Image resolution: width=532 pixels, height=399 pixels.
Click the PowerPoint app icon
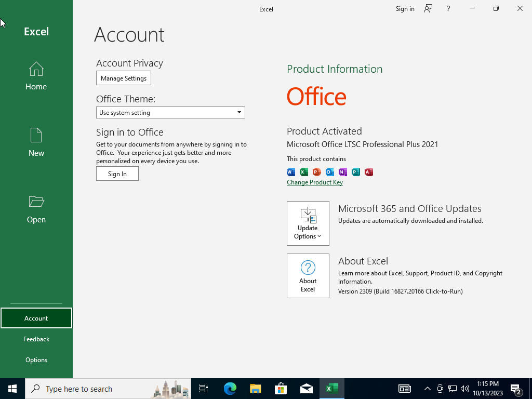pos(316,172)
